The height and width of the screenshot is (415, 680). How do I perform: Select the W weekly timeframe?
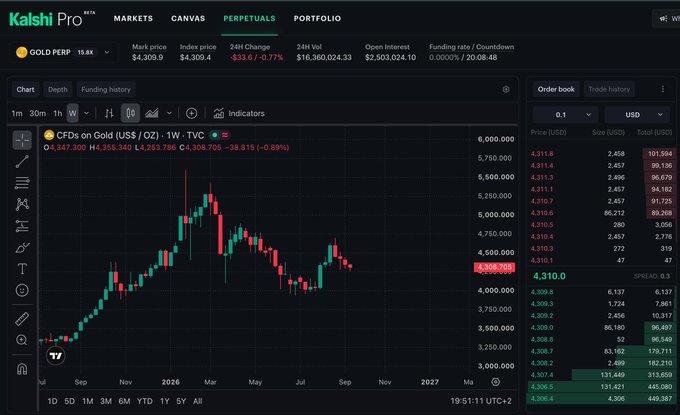[x=72, y=113]
